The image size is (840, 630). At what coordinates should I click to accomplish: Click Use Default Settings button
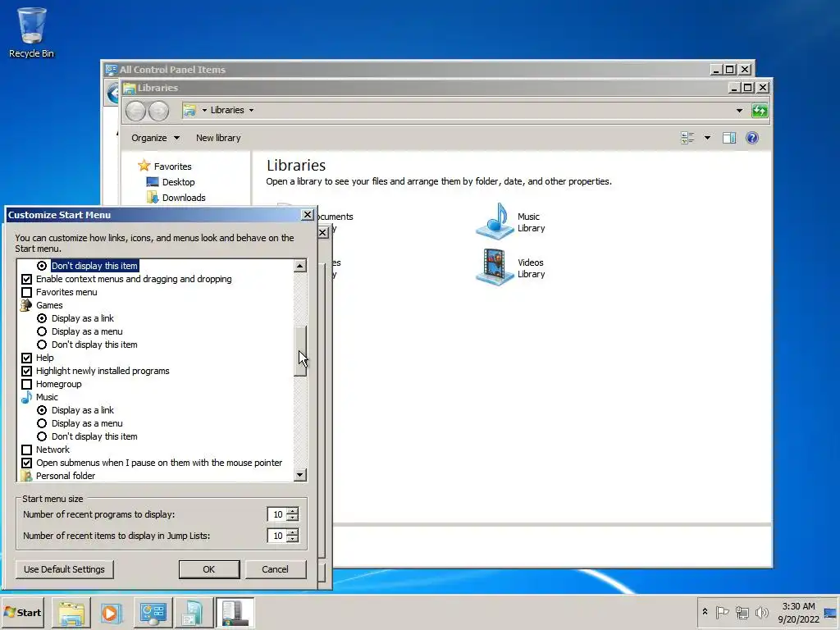pos(64,569)
